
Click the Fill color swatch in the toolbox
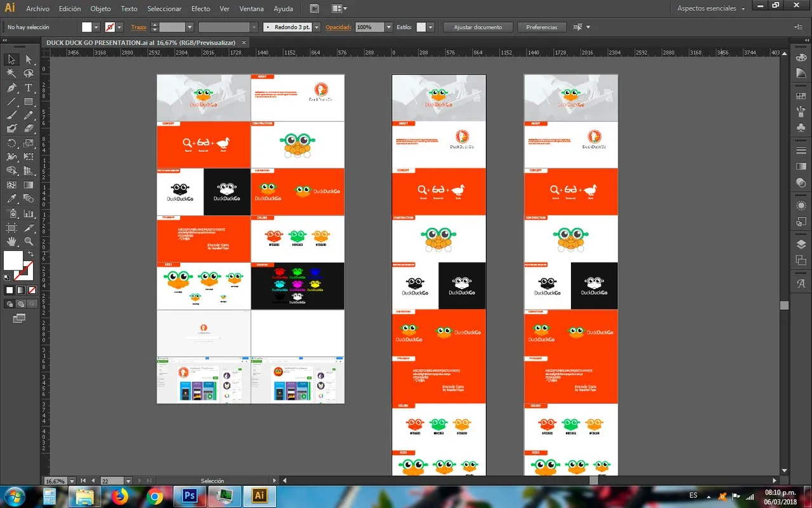click(x=13, y=260)
